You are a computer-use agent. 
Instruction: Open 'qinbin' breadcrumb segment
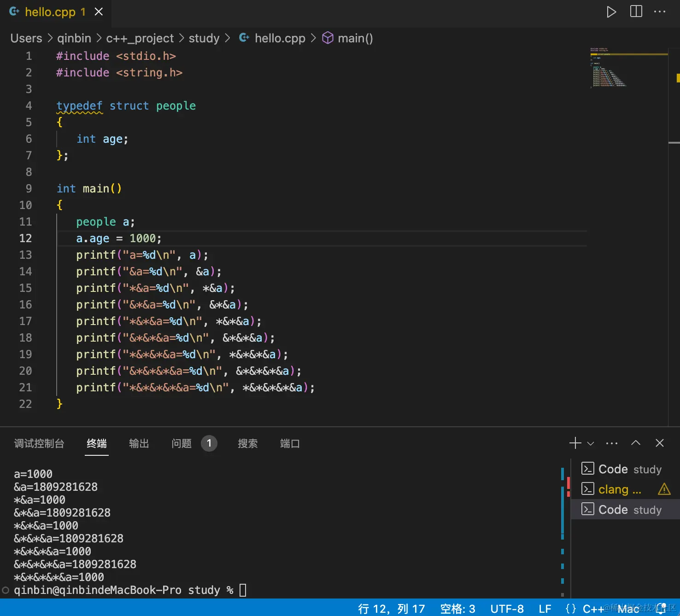tap(74, 38)
